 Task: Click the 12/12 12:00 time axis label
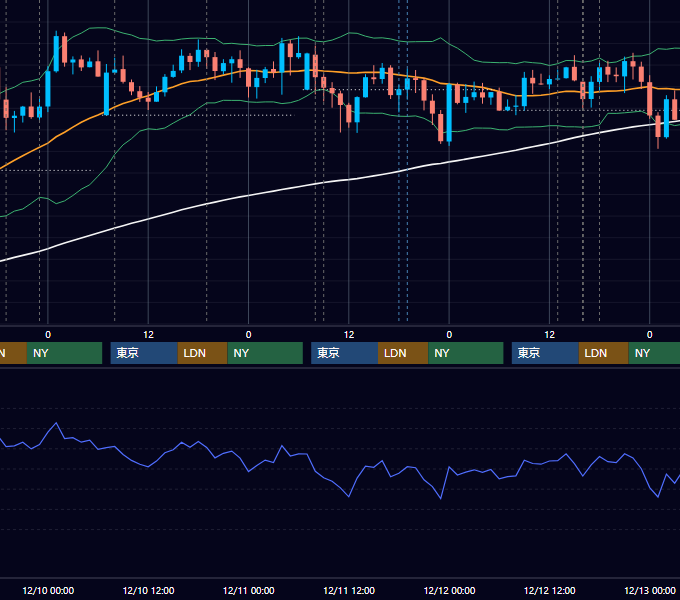coord(549,590)
